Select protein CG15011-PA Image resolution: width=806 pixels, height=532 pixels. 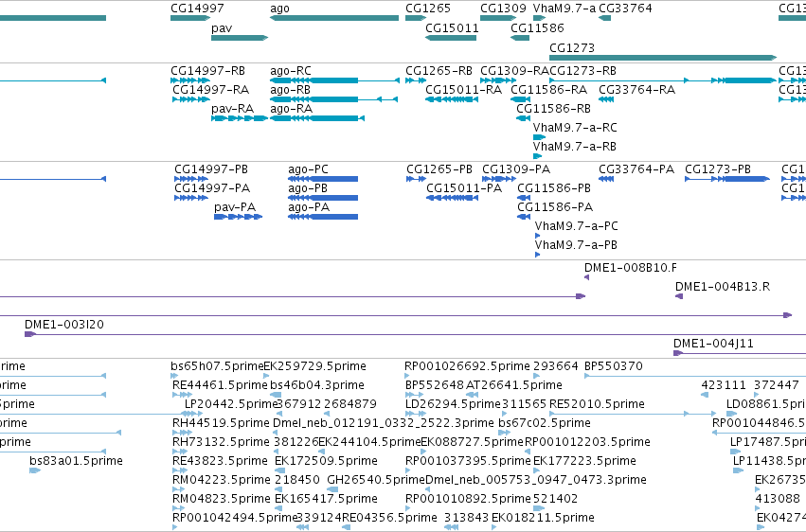464,188
